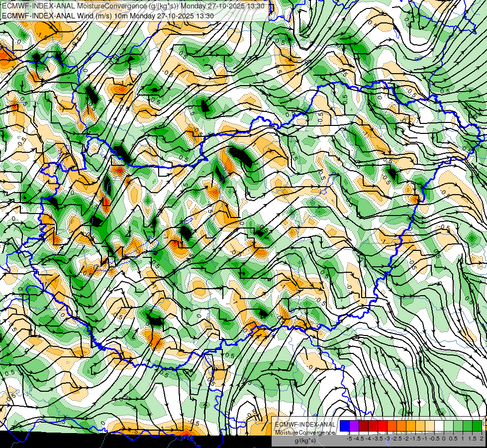Image resolution: width=487 pixels, height=448 pixels.
Task: Pick the light green swatch (0.5 to 1)
Action: click(458, 426)
